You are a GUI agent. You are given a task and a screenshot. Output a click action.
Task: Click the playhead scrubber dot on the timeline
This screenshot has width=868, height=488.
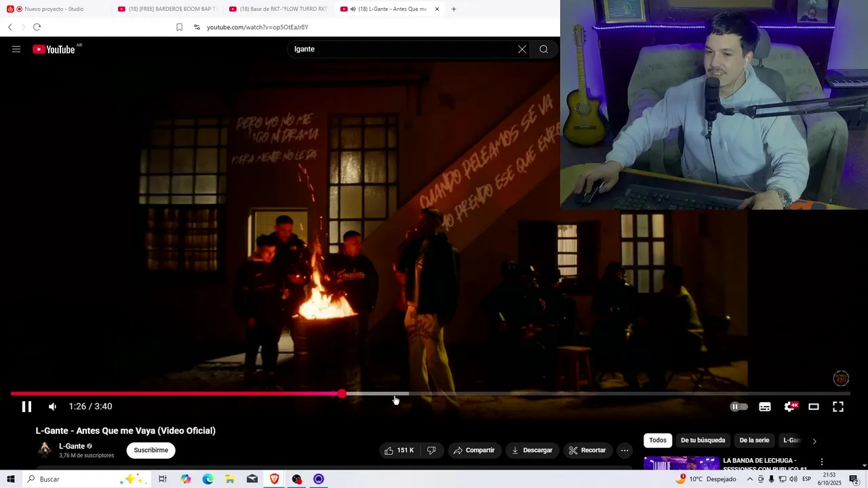[342, 393]
